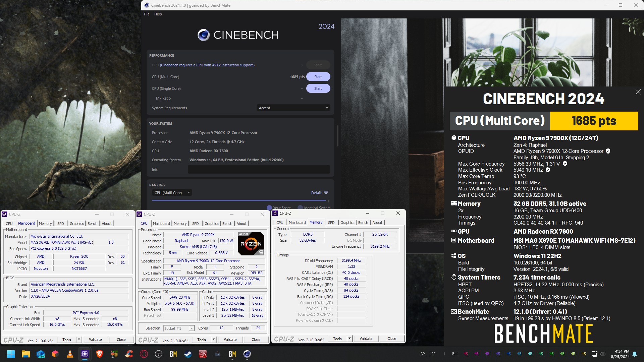The width and height of the screenshot is (644, 362).
Task: Switch to Mainboard tab in processor CPU-Z window
Action: 161,224
